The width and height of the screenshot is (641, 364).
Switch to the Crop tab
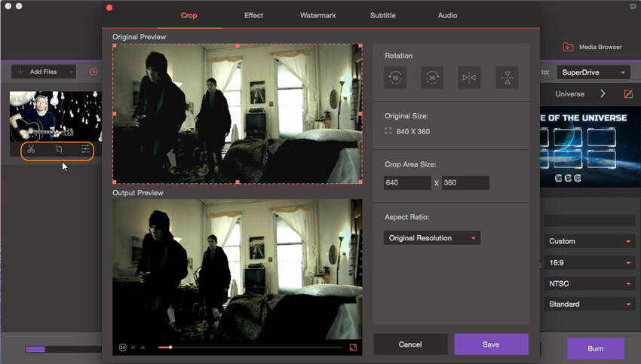click(189, 16)
